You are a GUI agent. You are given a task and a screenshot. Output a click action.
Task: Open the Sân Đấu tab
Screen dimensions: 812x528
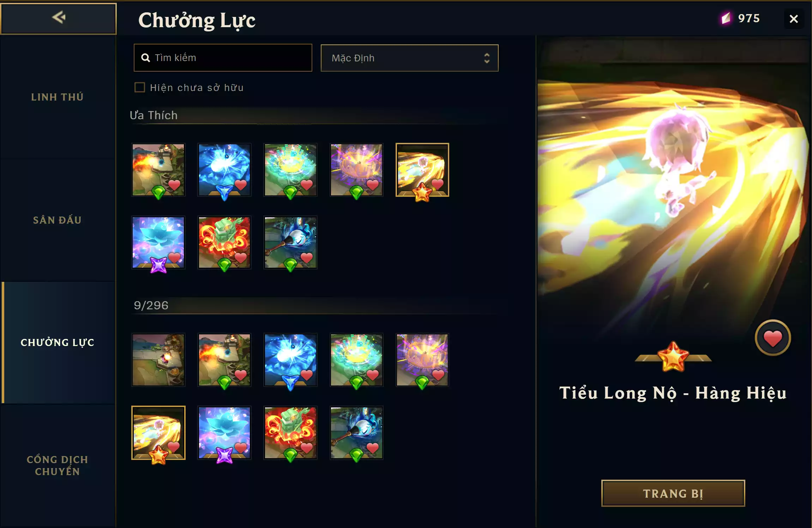(58, 220)
